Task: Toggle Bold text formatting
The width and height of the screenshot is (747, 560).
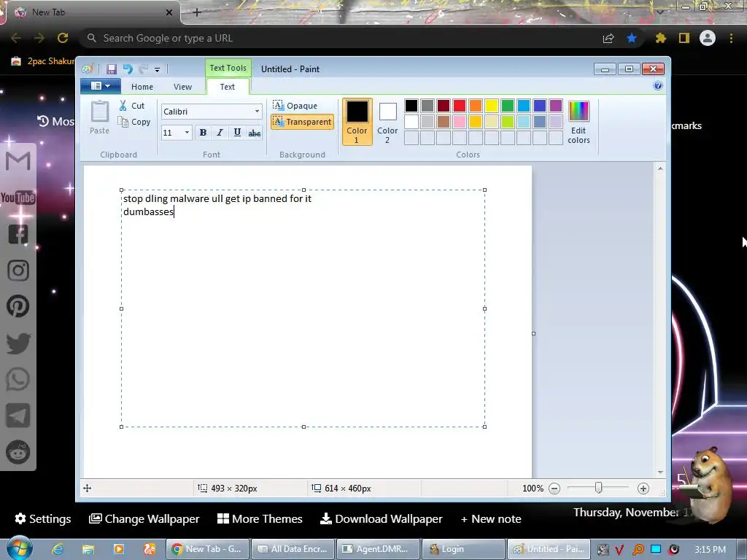Action: (203, 133)
